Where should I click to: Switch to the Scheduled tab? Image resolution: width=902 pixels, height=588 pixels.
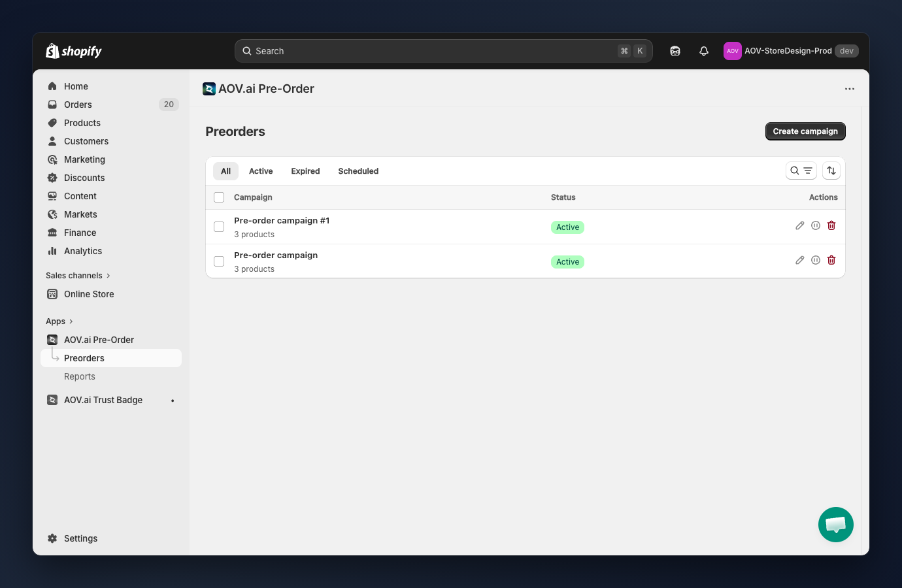point(358,171)
